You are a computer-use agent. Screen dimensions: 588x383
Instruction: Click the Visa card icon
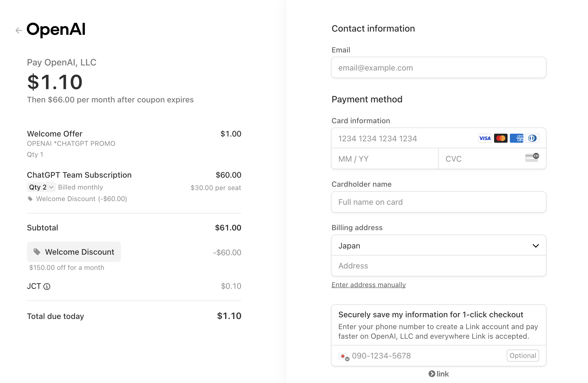click(485, 138)
